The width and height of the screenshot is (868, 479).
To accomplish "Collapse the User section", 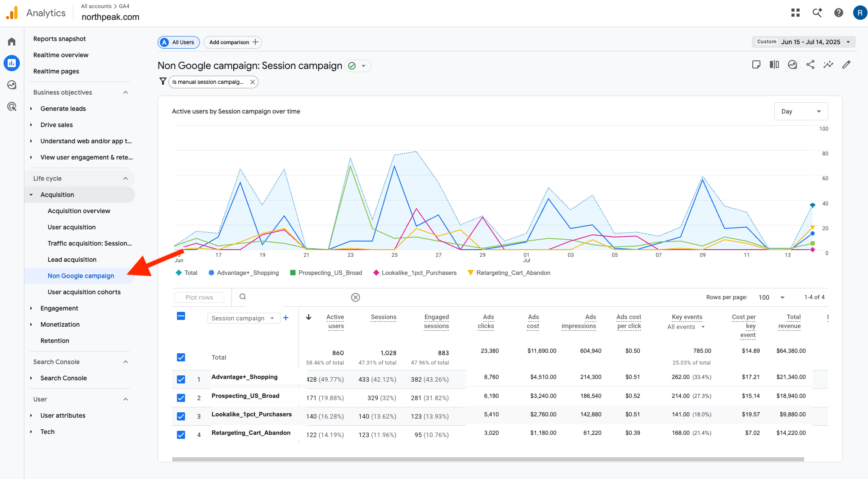I will [x=126, y=399].
